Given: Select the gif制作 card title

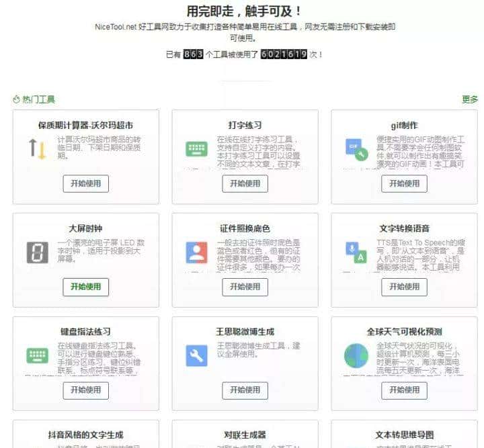Looking at the screenshot, I should pyautogui.click(x=405, y=125).
